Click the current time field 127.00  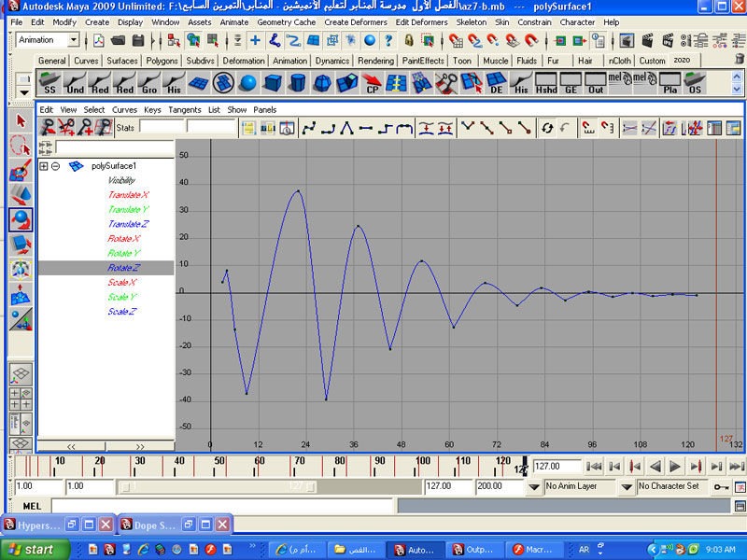556,466
